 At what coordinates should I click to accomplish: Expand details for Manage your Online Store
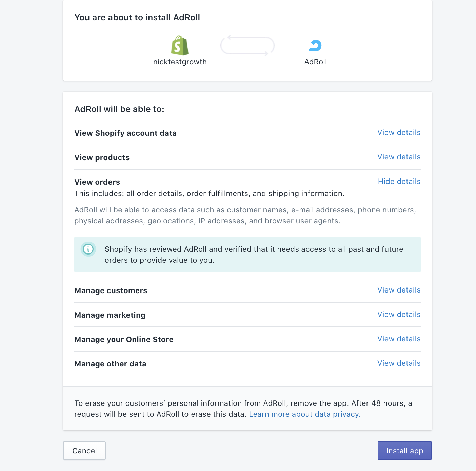point(399,339)
